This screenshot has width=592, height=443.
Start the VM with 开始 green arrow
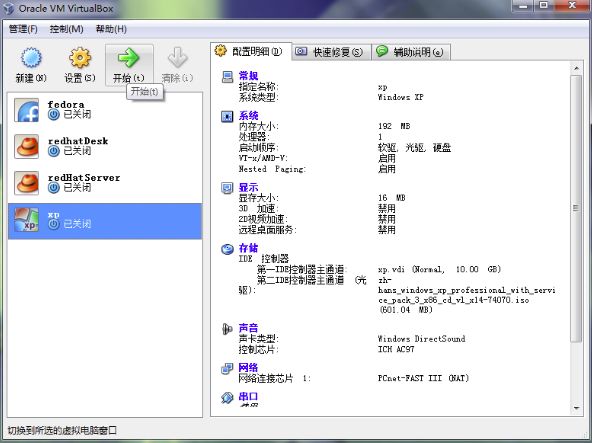(128, 57)
